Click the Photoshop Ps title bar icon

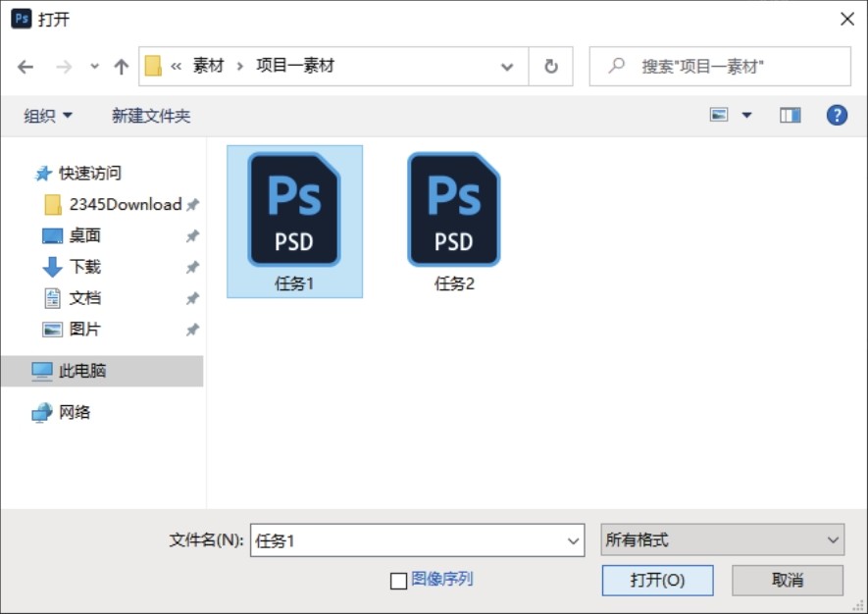click(22, 19)
